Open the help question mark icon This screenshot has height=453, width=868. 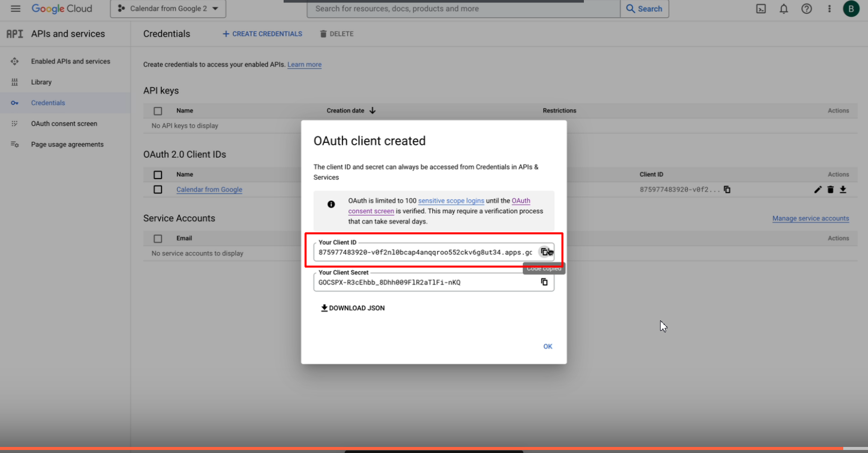coord(806,9)
